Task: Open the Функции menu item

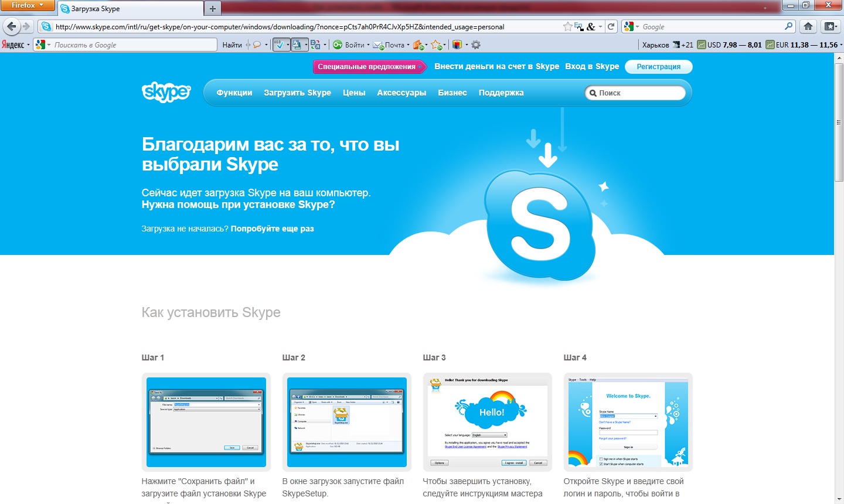Action: (x=234, y=93)
